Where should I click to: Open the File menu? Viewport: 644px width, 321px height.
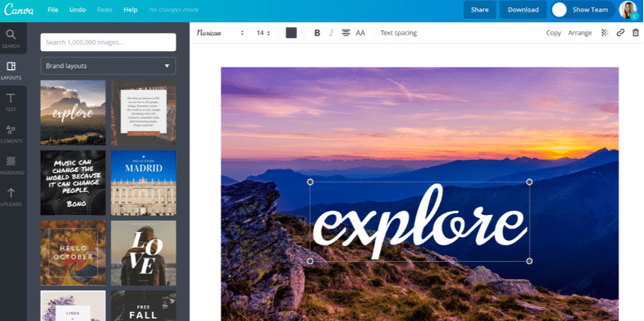(x=53, y=10)
